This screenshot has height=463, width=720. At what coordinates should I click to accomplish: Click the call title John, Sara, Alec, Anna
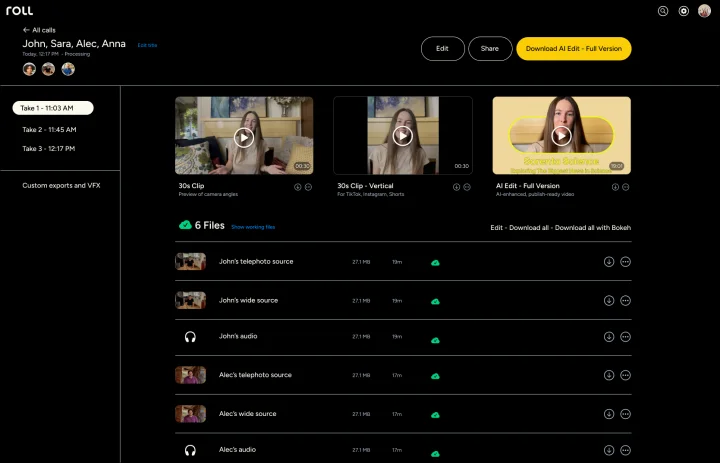tap(74, 44)
